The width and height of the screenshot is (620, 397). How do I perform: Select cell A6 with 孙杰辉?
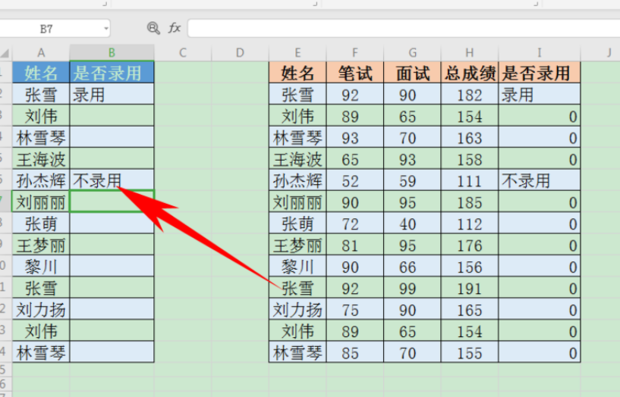pyautogui.click(x=41, y=180)
